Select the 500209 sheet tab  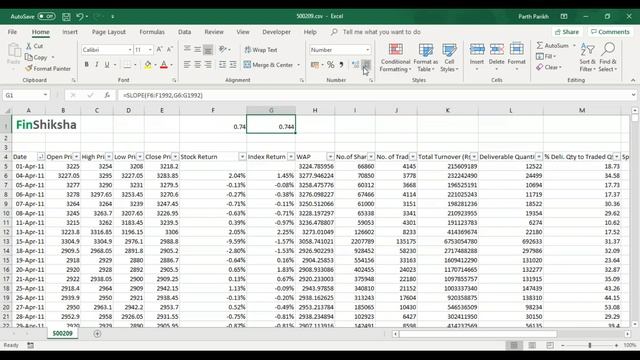[x=62, y=333]
